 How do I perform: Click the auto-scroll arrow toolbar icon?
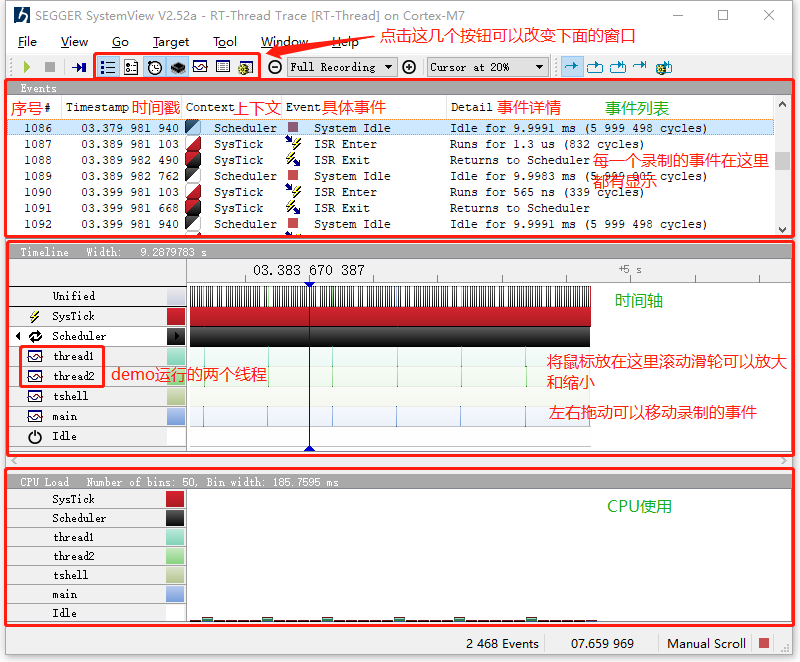click(572, 67)
